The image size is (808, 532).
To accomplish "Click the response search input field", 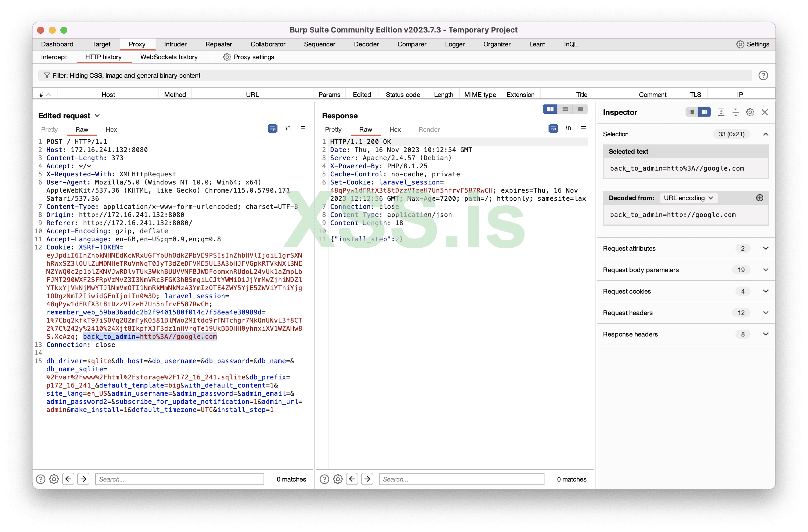I will (x=461, y=479).
